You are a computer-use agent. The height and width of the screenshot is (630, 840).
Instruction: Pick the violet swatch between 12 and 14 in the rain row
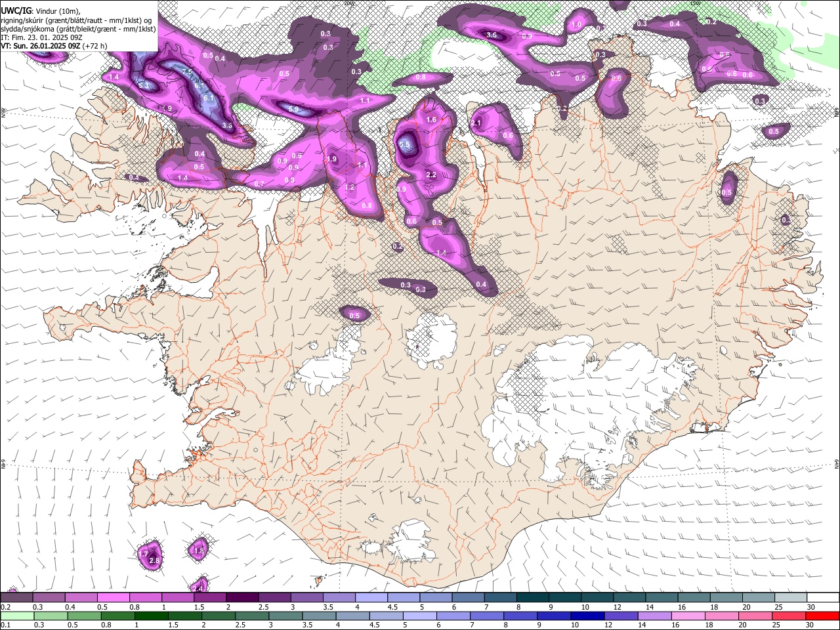620,616
